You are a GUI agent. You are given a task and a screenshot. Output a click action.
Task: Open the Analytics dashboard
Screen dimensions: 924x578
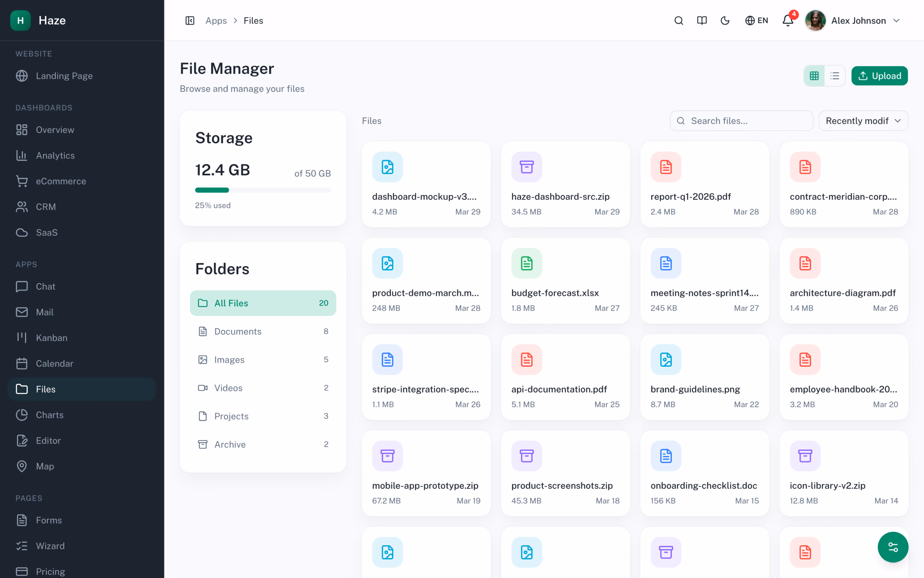tap(82, 156)
